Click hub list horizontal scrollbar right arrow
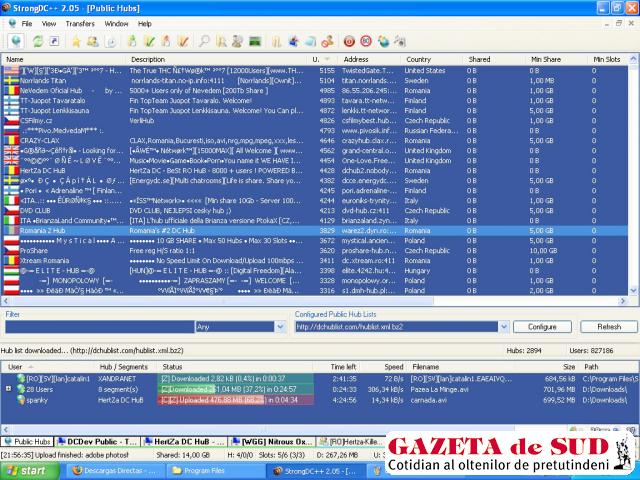640x480 pixels. (x=623, y=301)
